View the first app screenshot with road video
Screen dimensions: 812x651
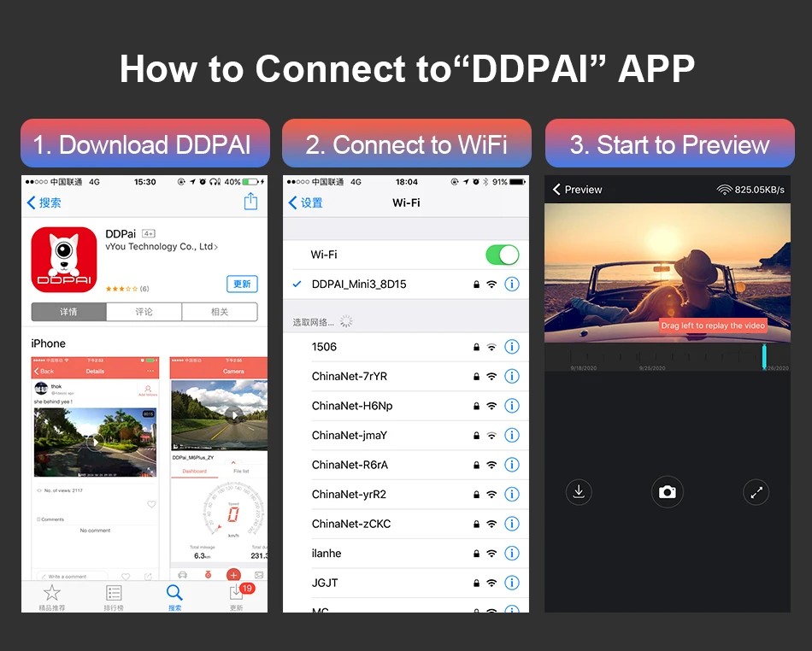pyautogui.click(x=95, y=468)
